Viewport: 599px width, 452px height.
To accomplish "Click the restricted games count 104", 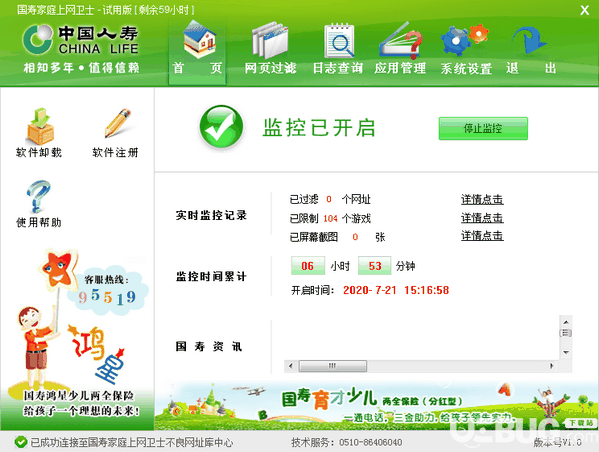I will coord(330,219).
